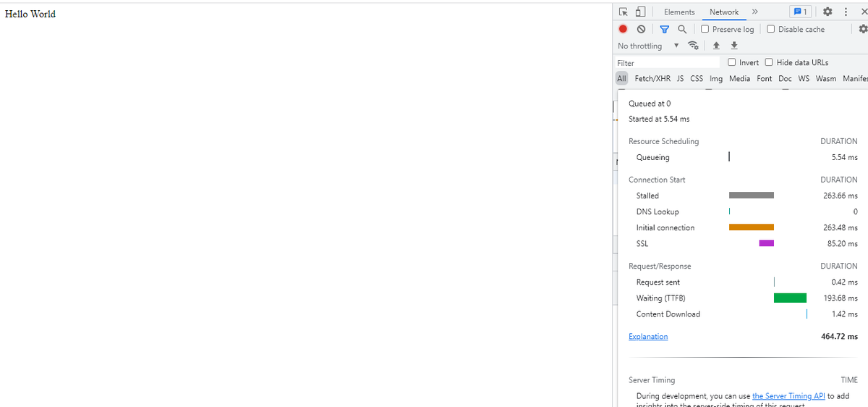Screen dimensions: 868x407
Task: Filter requests by Media
Action: (x=739, y=78)
